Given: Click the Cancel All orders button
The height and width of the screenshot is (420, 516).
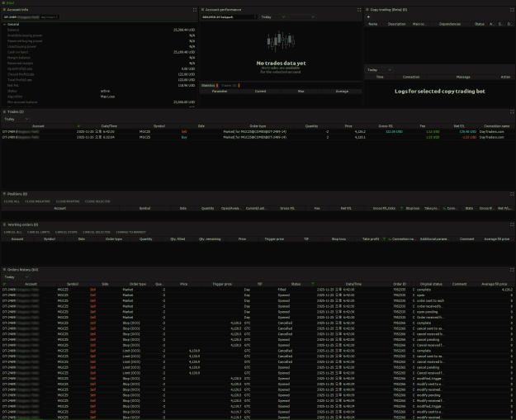Looking at the screenshot, I should point(13,232).
